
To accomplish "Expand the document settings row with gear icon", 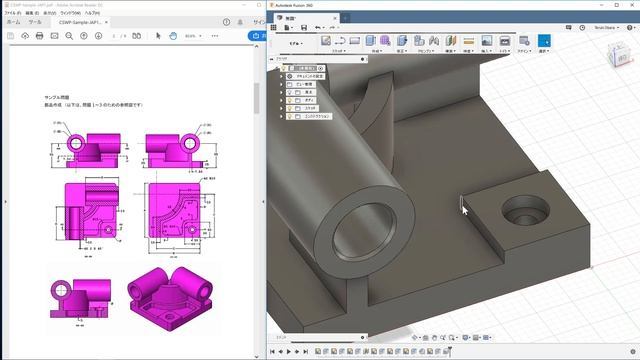I will (x=281, y=76).
